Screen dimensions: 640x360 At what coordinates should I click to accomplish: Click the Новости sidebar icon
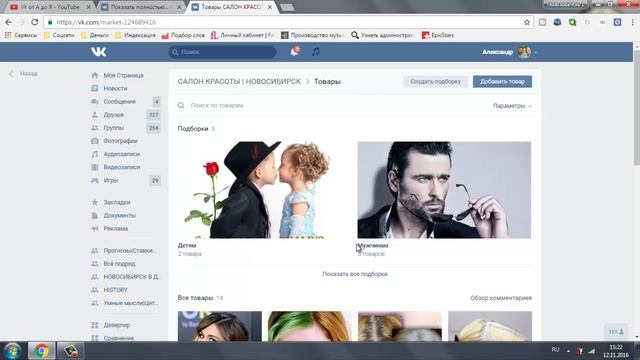click(x=95, y=89)
